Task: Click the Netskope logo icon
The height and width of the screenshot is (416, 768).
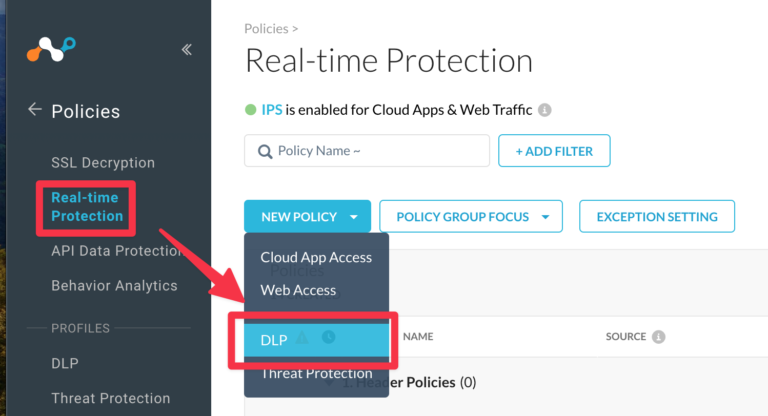Action: (51, 49)
